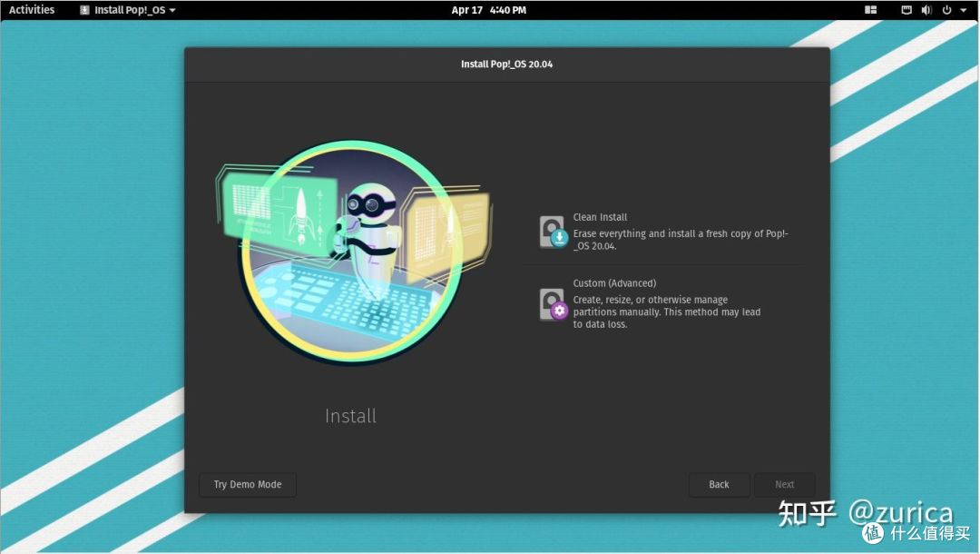Image resolution: width=980 pixels, height=554 pixels.
Task: Click the 'Create, resize, or otherwise manage' description
Action: [x=667, y=312]
